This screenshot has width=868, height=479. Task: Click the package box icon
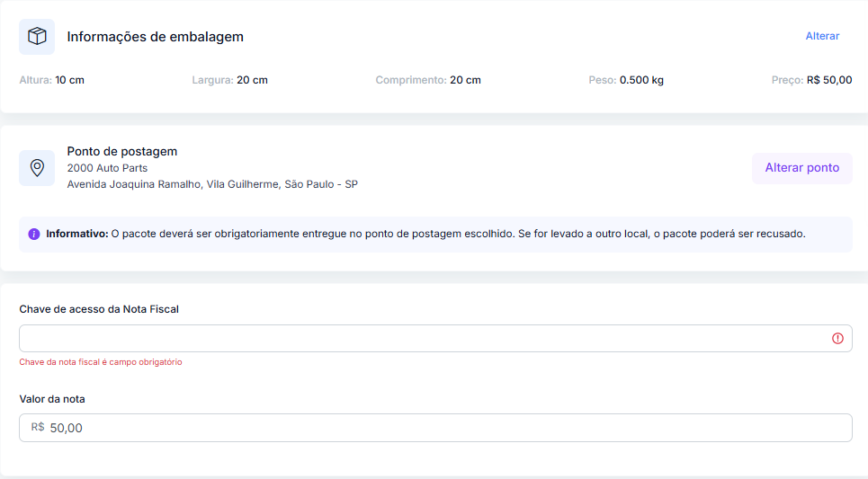(x=37, y=37)
